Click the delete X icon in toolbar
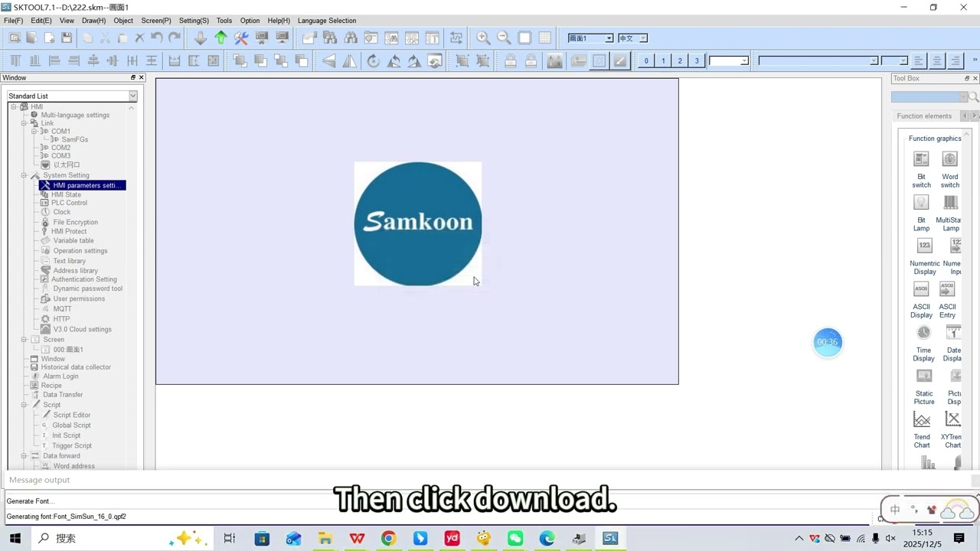The image size is (980, 551). click(139, 37)
